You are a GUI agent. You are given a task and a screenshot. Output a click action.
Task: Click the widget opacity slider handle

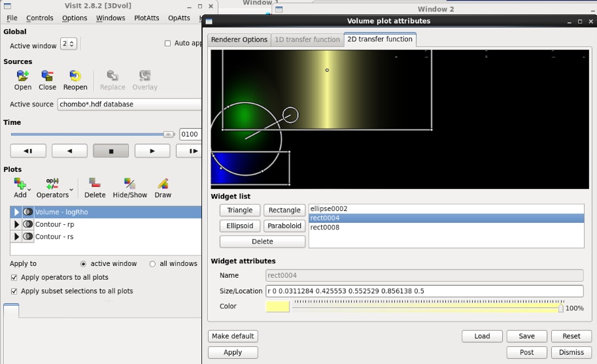pyautogui.click(x=560, y=308)
